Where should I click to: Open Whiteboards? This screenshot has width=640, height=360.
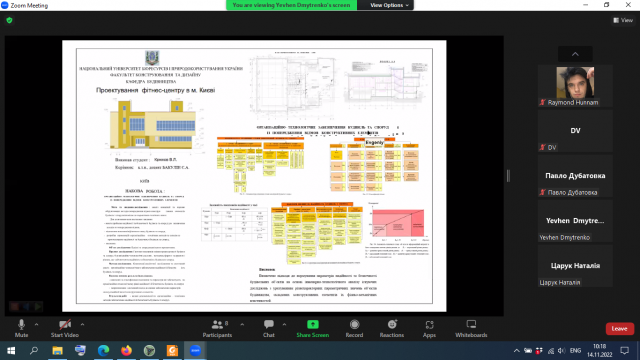(471, 328)
